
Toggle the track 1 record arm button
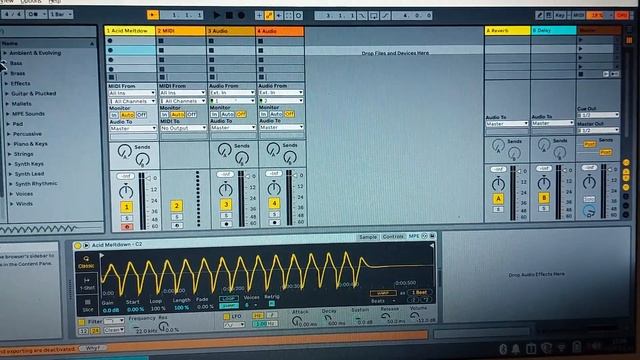click(127, 227)
